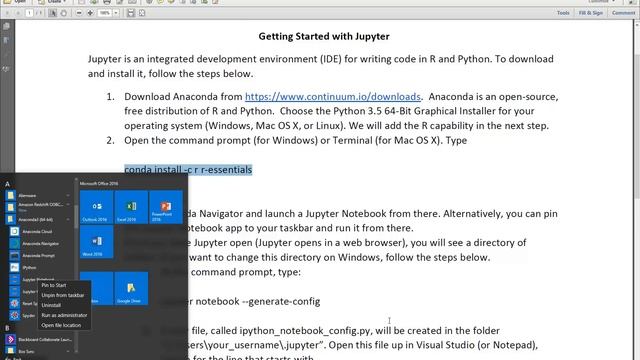Screen dimensions: 640x360
Task: Open the Comment pane
Action: pyautogui.click(x=623, y=13)
